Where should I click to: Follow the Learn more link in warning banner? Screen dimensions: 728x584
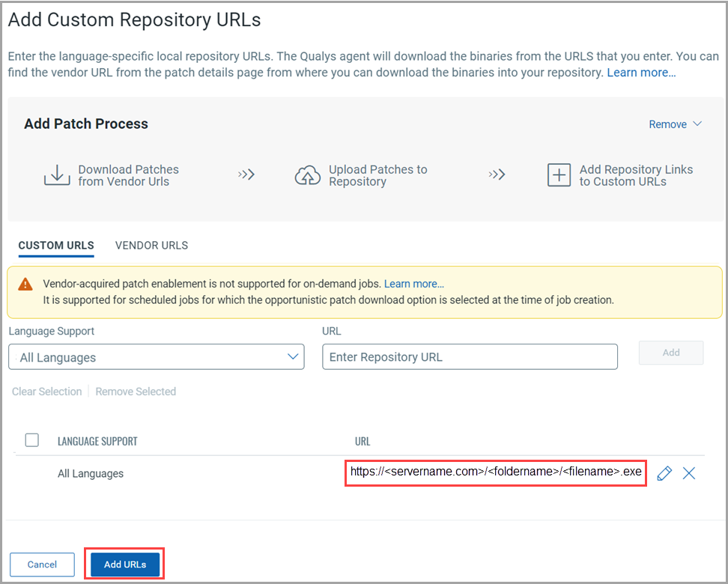(x=413, y=285)
